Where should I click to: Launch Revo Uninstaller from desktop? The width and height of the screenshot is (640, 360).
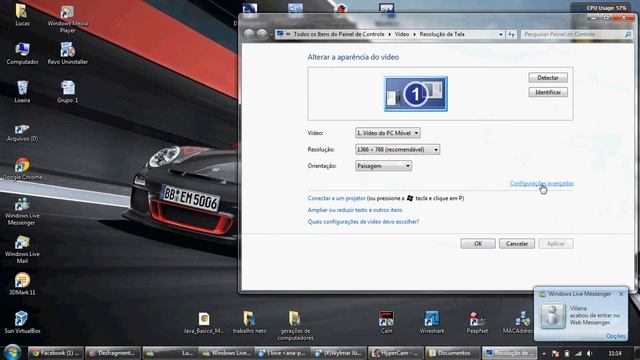pos(67,53)
